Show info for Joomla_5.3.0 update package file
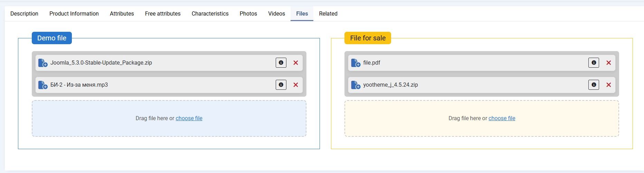The width and height of the screenshot is (644, 173). point(281,63)
